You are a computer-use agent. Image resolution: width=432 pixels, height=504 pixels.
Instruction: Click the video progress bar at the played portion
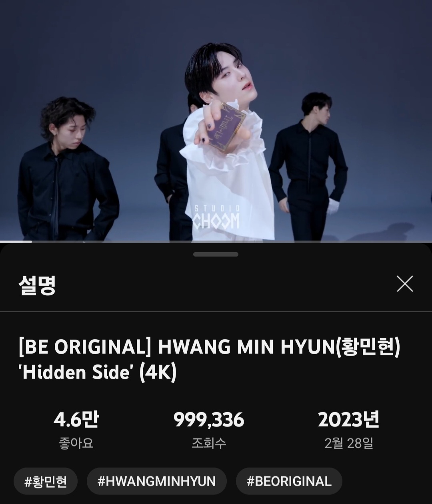click(16, 241)
